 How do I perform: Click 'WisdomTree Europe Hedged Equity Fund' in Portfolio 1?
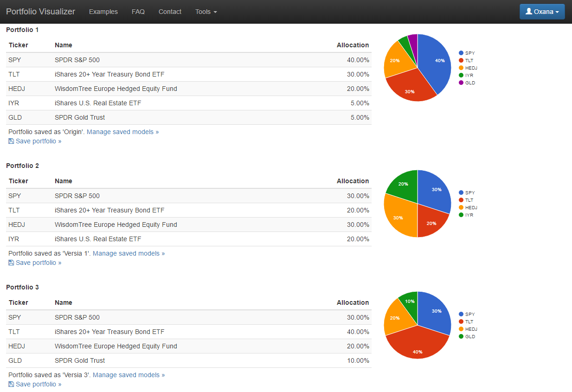[116, 89]
